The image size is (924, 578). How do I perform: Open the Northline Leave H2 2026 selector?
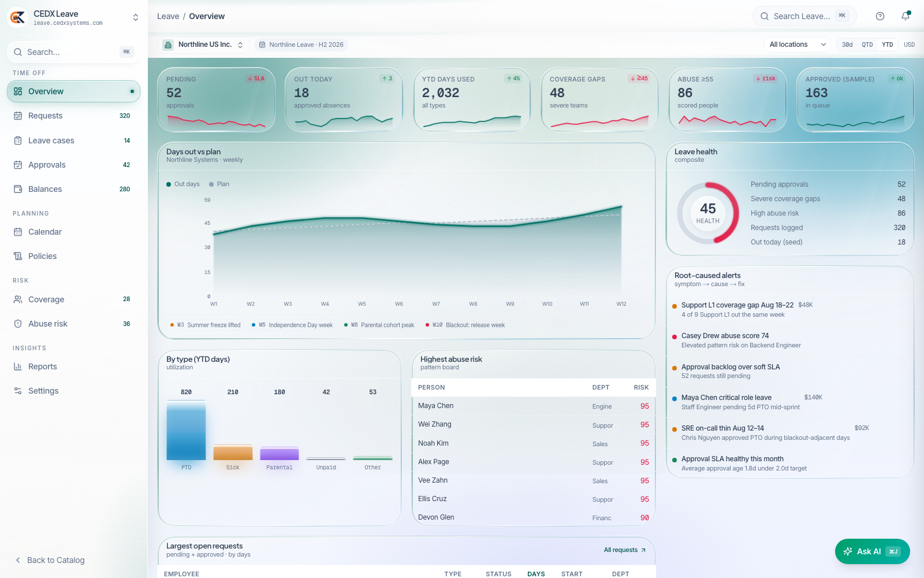click(301, 45)
